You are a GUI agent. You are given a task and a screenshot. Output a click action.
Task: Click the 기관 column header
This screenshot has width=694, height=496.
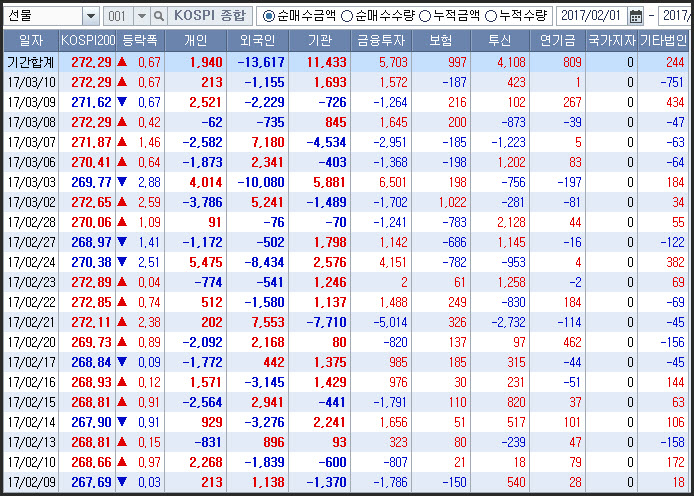[320, 41]
